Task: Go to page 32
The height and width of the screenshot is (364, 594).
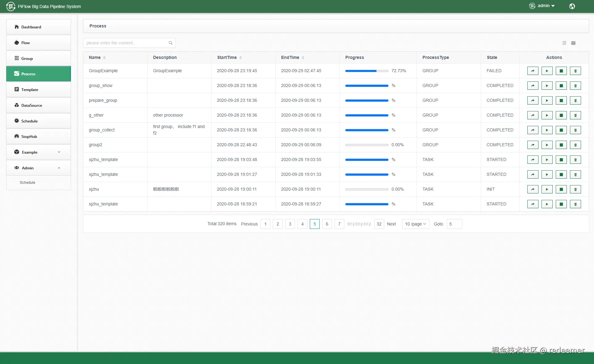Action: pos(379,224)
